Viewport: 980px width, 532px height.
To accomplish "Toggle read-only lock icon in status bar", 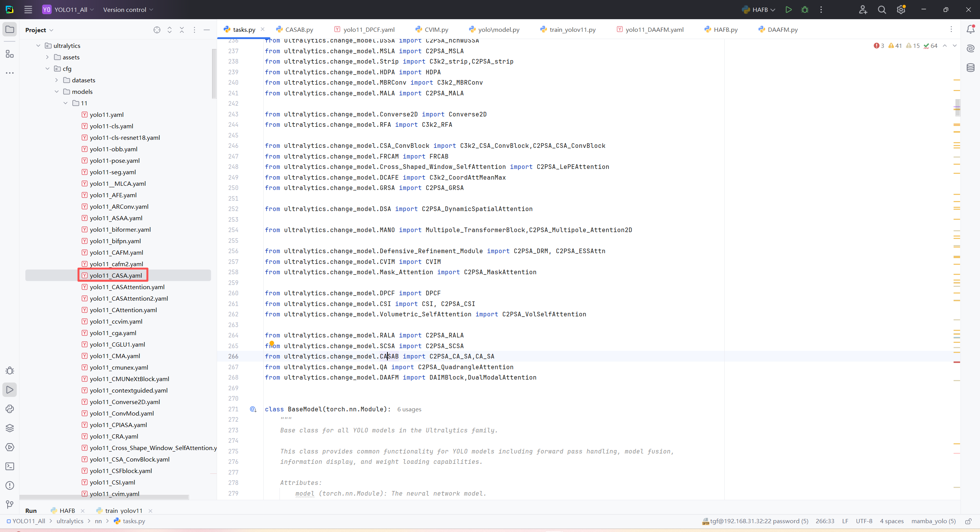I will [x=968, y=521].
